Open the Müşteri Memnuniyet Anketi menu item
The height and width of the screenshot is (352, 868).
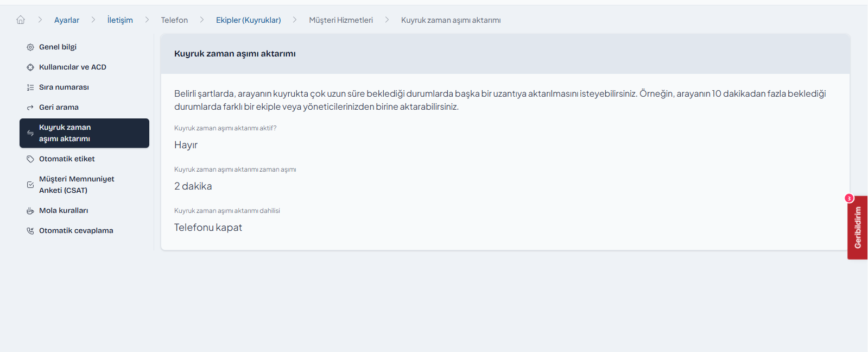coord(84,185)
